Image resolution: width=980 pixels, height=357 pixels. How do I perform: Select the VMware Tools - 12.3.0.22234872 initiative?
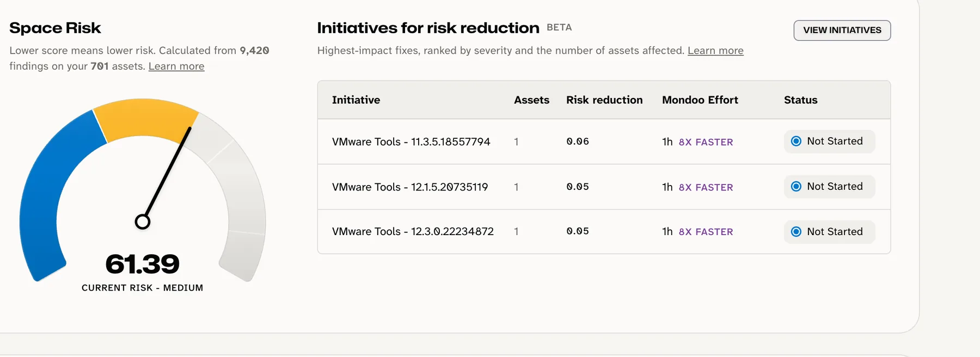tap(413, 231)
